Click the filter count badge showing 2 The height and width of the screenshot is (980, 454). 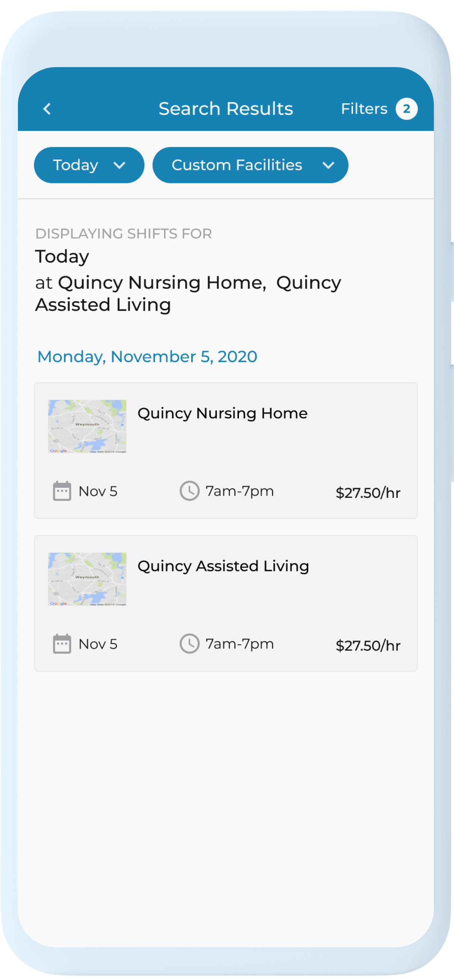406,109
